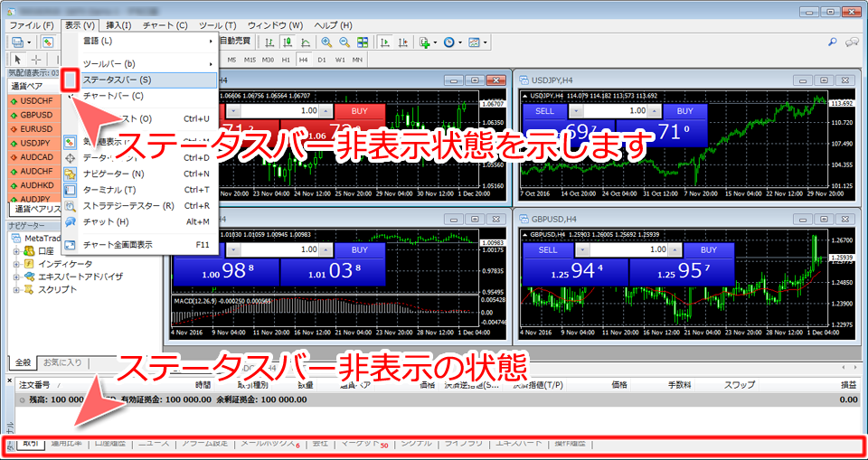Switch chart to candlestick style
The width and height of the screenshot is (868, 460).
pyautogui.click(x=287, y=42)
